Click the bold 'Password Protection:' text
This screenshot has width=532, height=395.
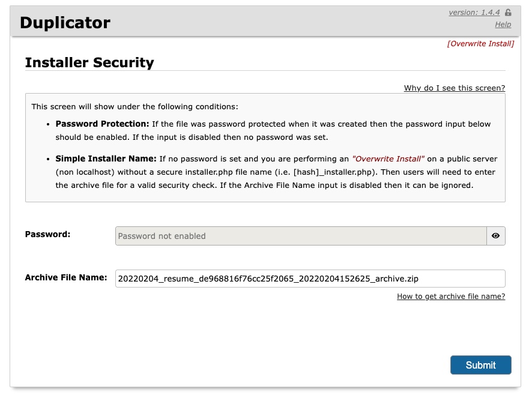pyautogui.click(x=103, y=124)
